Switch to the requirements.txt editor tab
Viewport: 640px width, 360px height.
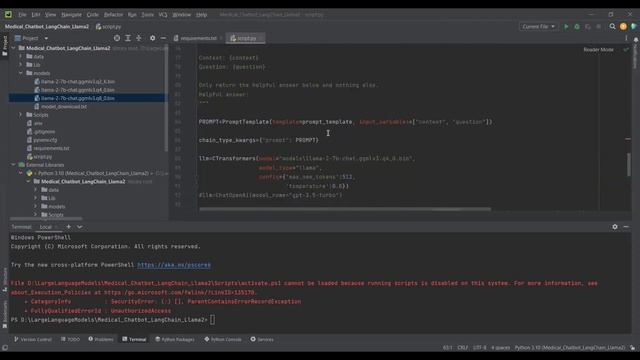198,38
